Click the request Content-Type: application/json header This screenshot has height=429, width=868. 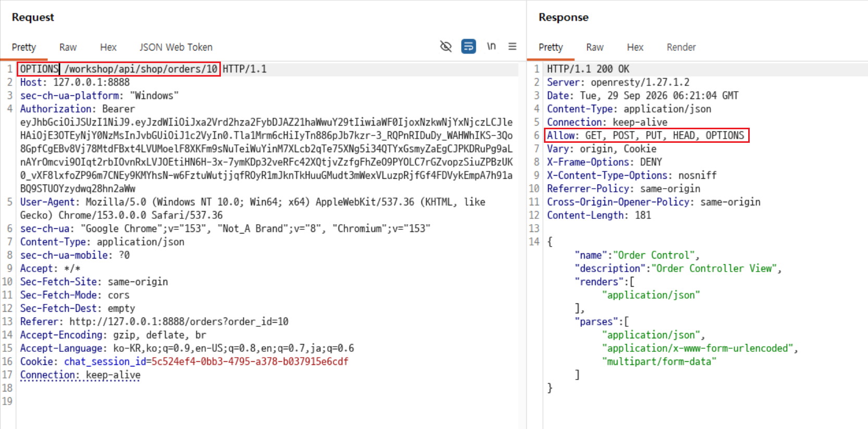(x=102, y=242)
